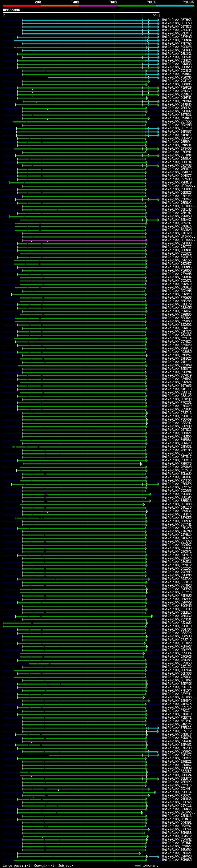197x868 pixels.
Task: Select hit UniRef100_C4JBH0
Action: (x=177, y=104)
